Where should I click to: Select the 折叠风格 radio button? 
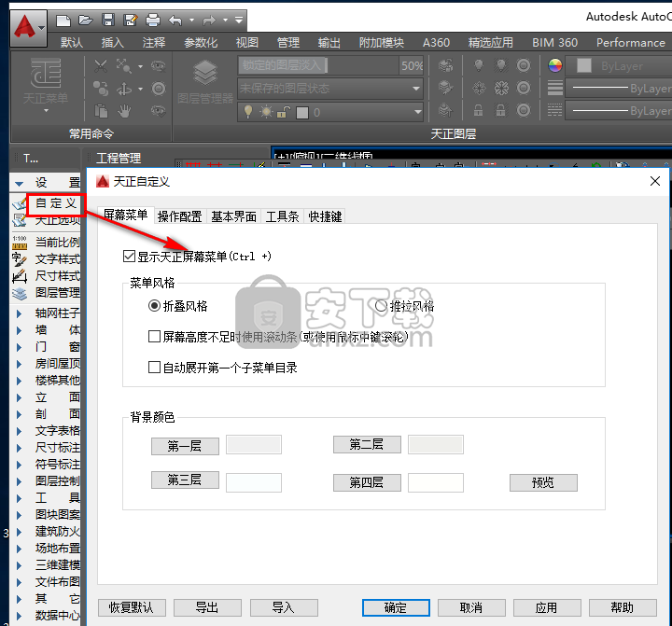point(154,306)
